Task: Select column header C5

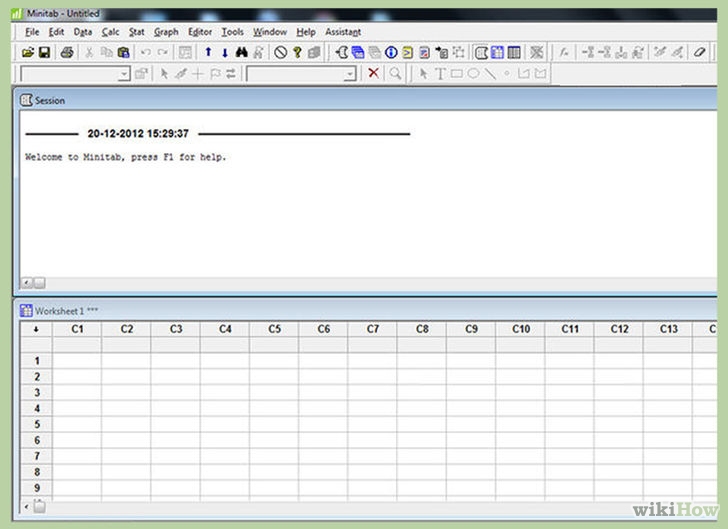Action: tap(274, 329)
